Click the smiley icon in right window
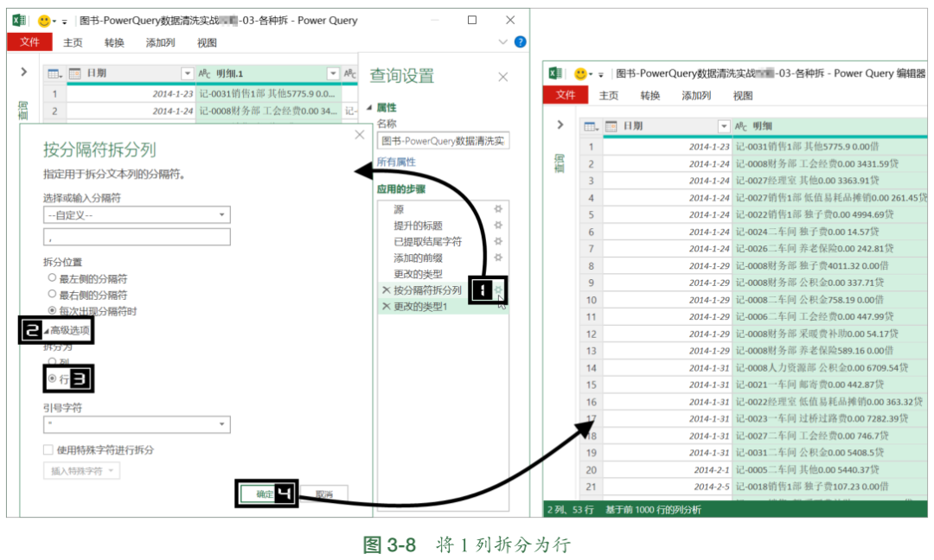The image size is (934, 560). pyautogui.click(x=580, y=73)
